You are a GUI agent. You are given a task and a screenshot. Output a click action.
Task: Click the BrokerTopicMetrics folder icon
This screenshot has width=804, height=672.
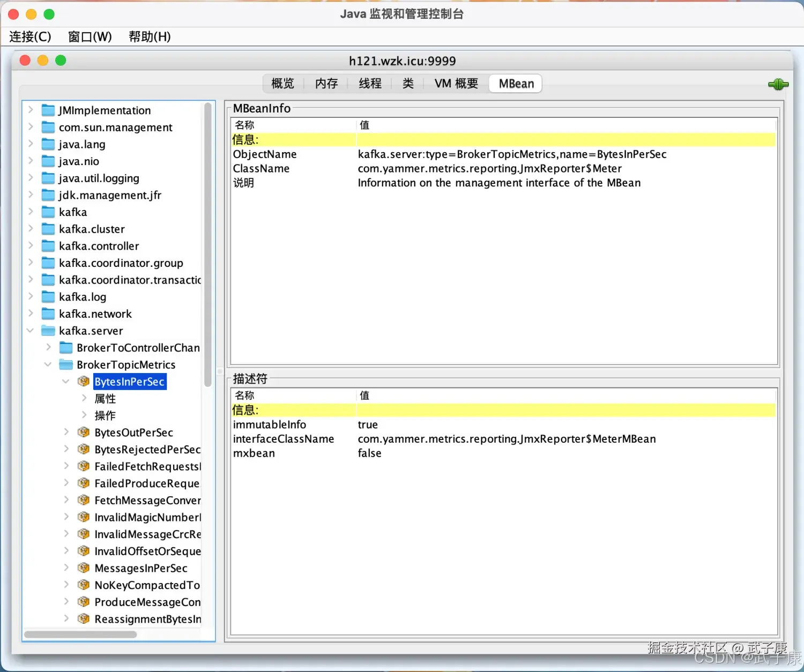pyautogui.click(x=66, y=365)
